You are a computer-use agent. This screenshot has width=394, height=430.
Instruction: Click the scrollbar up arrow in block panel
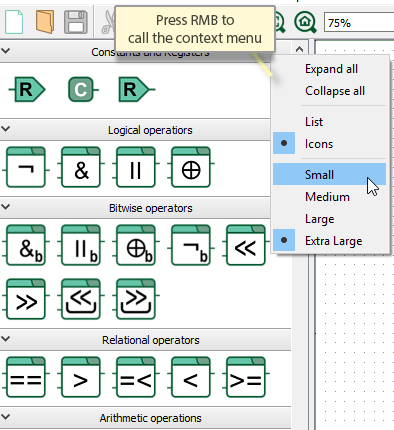pos(299,49)
